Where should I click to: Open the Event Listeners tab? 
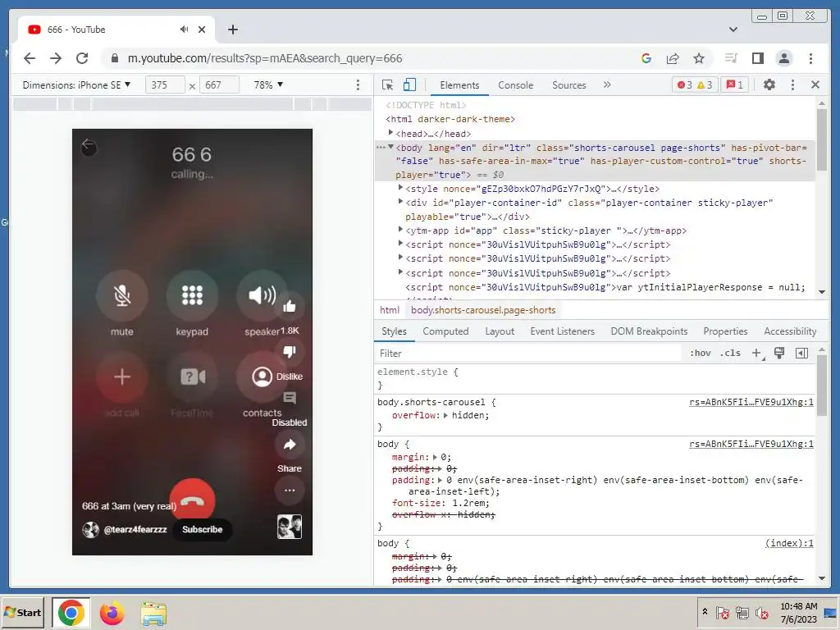tap(562, 331)
